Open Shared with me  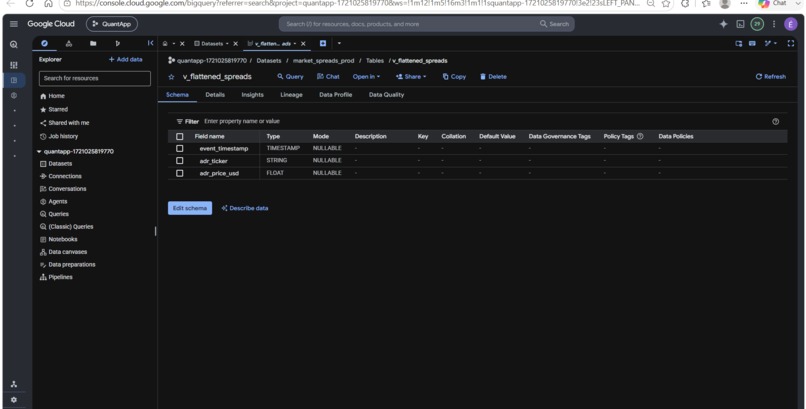pyautogui.click(x=64, y=123)
